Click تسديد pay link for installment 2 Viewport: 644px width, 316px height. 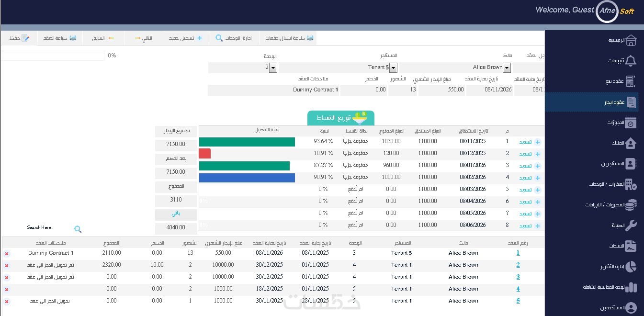pyautogui.click(x=526, y=154)
